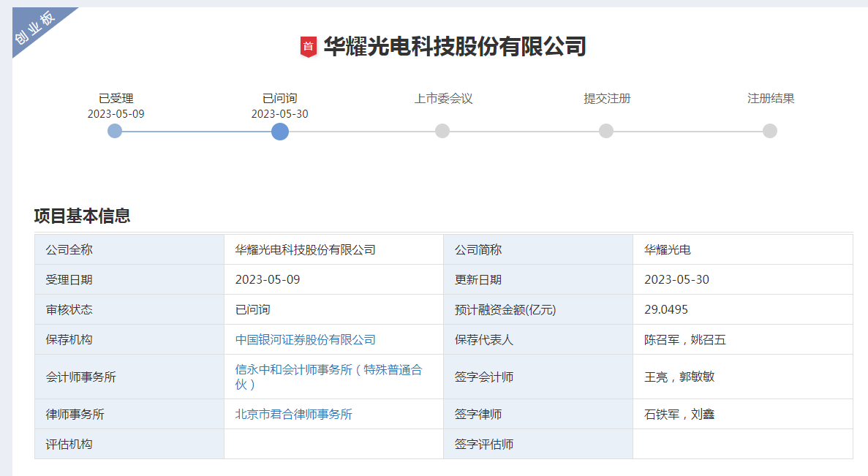868x476 pixels.
Task: Click the 签字会计师 label cell
Action: pos(538,377)
